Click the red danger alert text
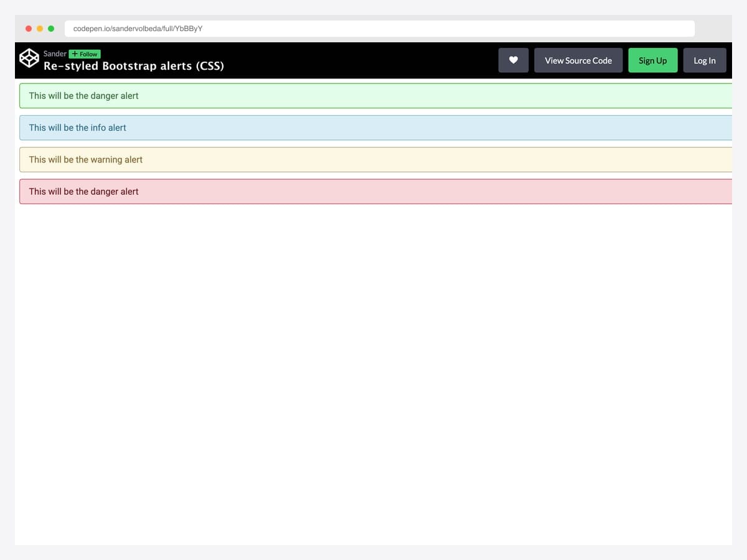The width and height of the screenshot is (747, 560). [x=84, y=192]
